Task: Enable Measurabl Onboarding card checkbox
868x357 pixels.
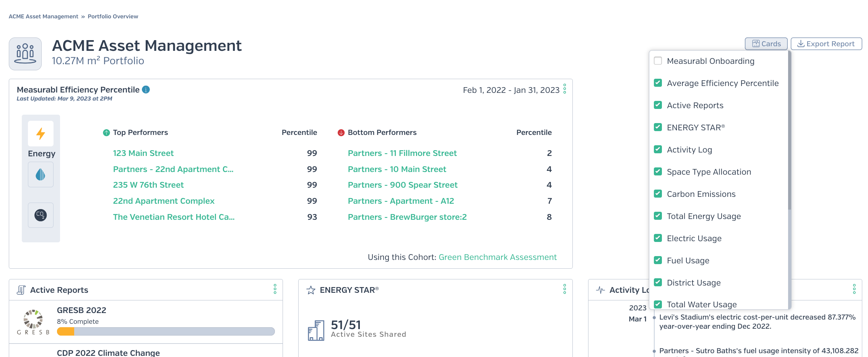Action: pyautogui.click(x=658, y=61)
